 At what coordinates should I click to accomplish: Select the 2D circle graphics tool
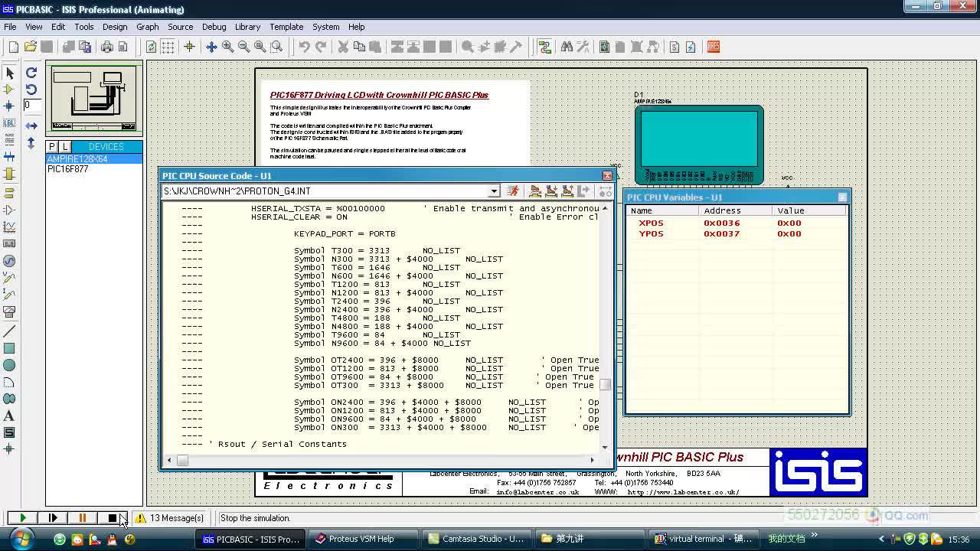click(10, 365)
